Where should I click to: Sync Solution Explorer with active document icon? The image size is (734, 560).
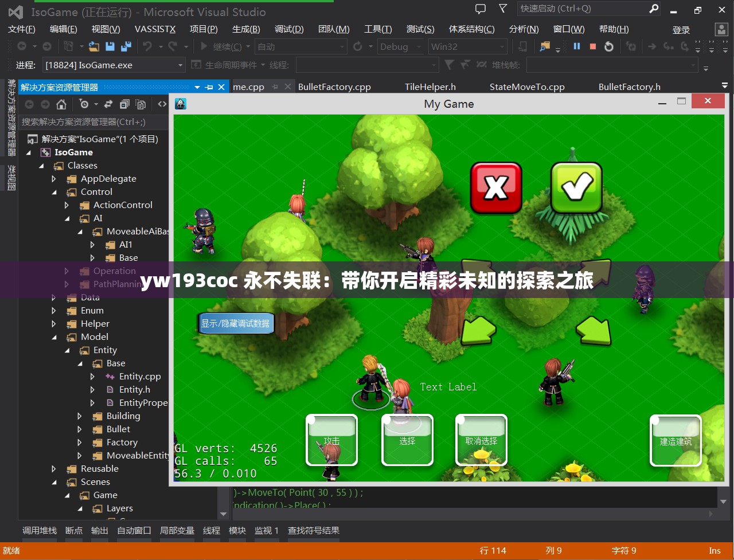(108, 104)
